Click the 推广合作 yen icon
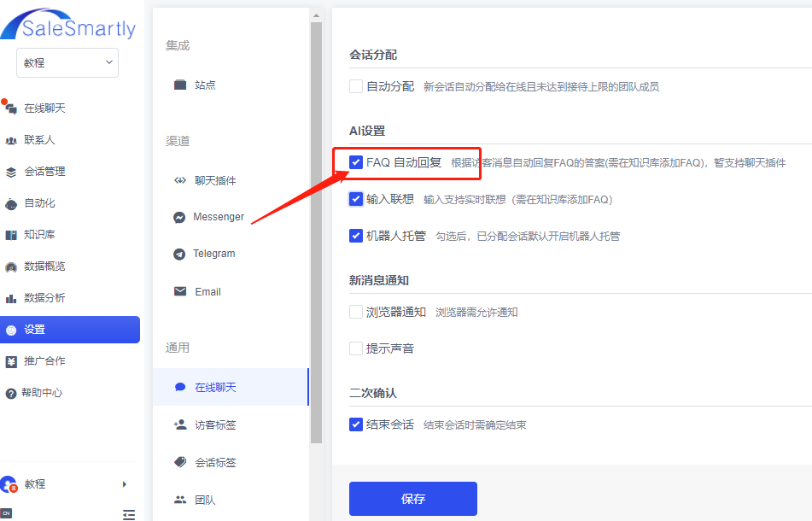The width and height of the screenshot is (812, 521). coord(11,361)
